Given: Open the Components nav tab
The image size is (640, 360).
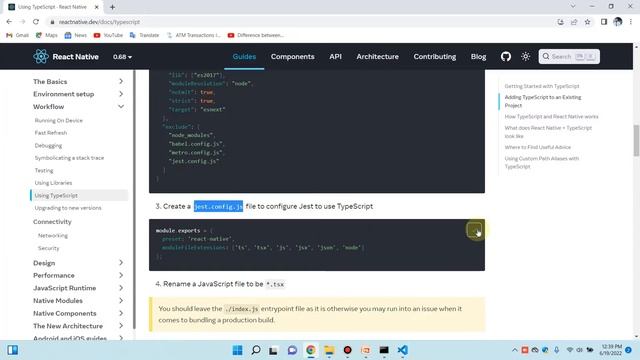Looking at the screenshot, I should pyautogui.click(x=293, y=56).
